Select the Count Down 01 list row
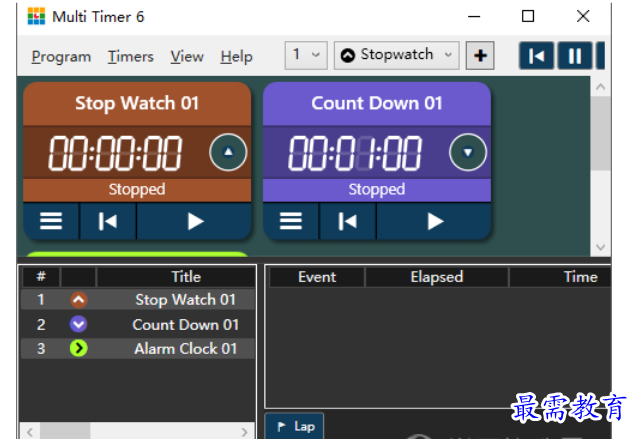 138,324
